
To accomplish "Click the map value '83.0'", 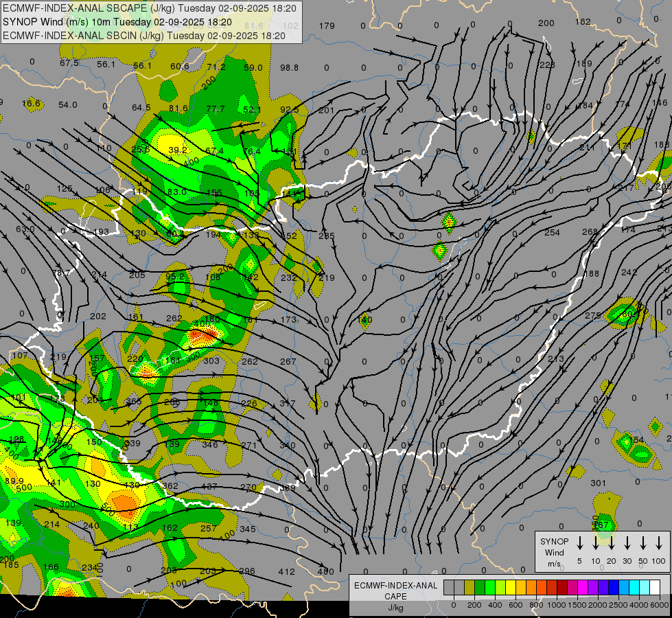I will coord(176,192).
